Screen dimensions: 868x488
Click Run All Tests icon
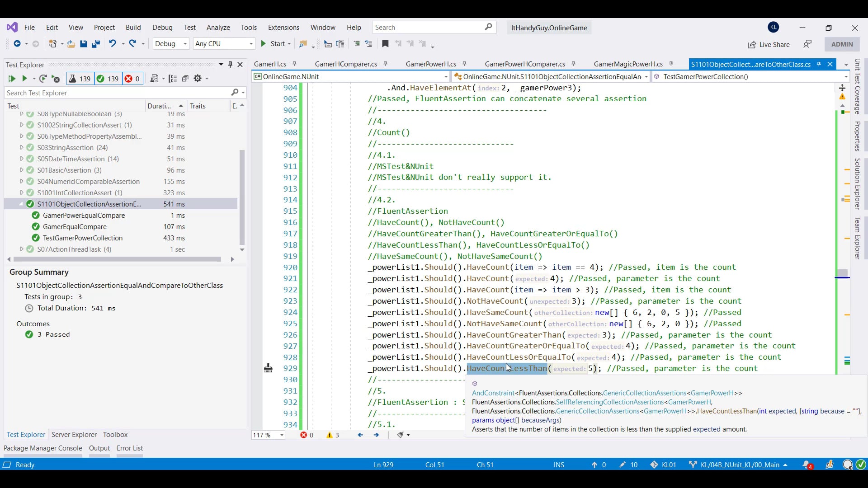point(12,79)
